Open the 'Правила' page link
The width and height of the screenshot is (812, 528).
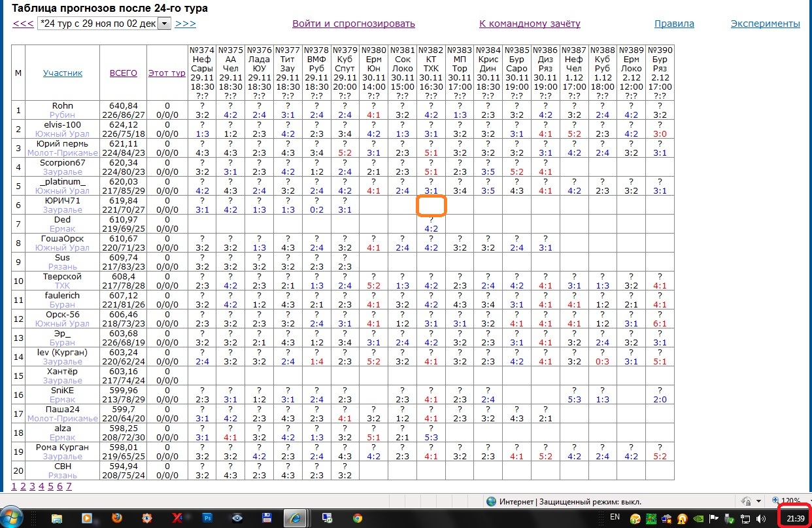point(674,24)
